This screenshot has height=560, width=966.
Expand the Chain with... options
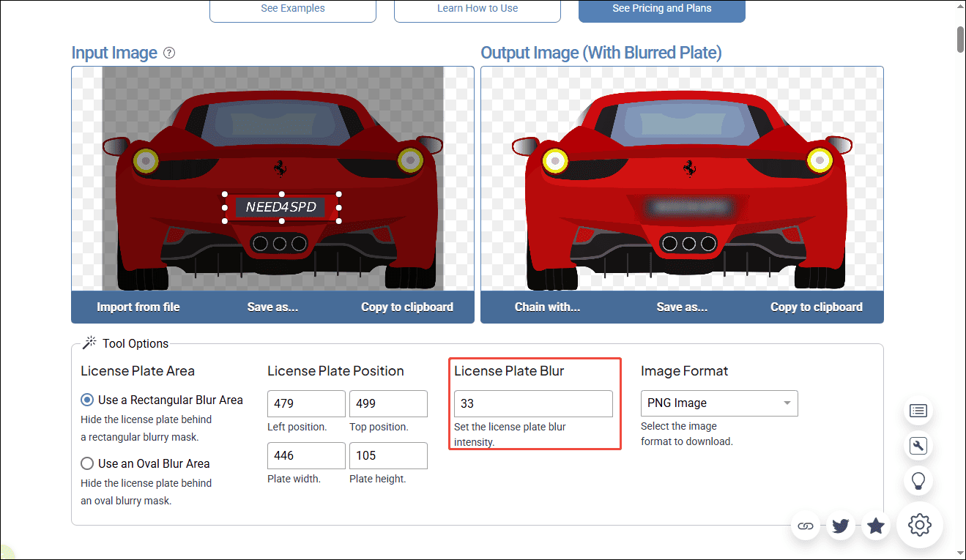point(547,307)
